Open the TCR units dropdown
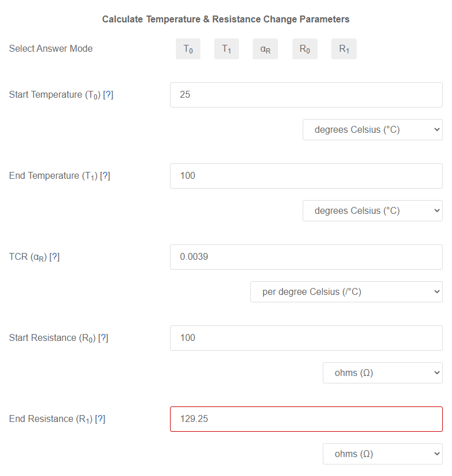The image size is (452, 476). coord(346,291)
